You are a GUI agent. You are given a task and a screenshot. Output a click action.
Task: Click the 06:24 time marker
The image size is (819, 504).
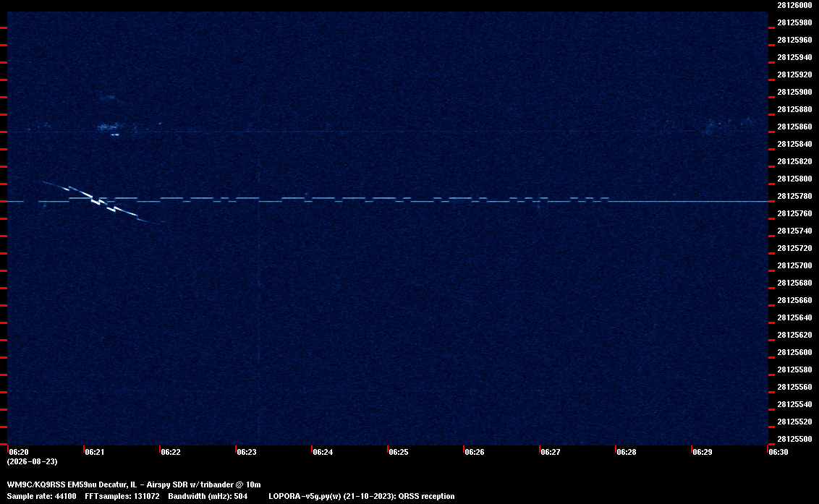[x=323, y=452]
